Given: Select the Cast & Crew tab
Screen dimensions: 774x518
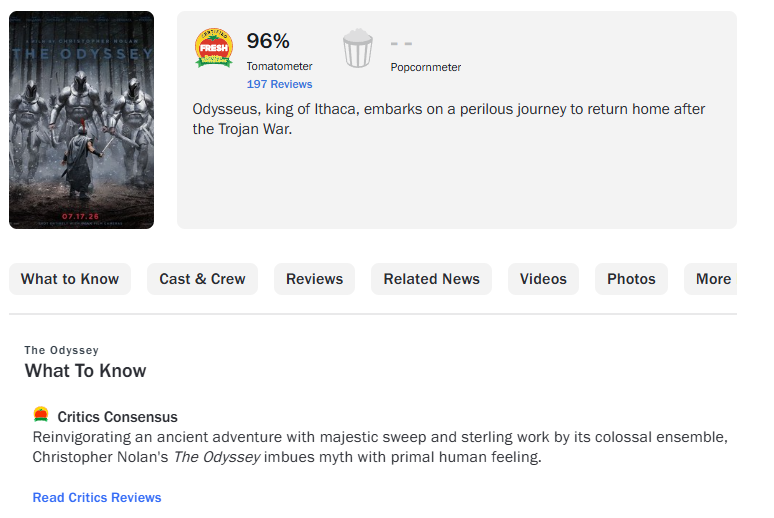Looking at the screenshot, I should tap(202, 279).
